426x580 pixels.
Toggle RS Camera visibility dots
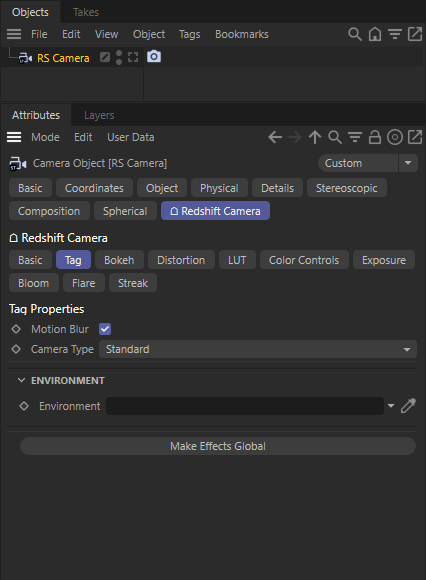click(119, 57)
